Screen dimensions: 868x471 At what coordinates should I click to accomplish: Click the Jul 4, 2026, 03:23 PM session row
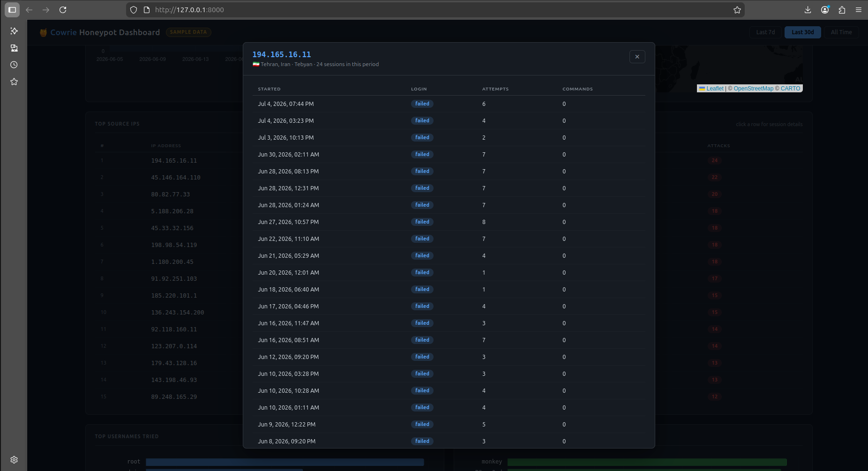pos(449,121)
